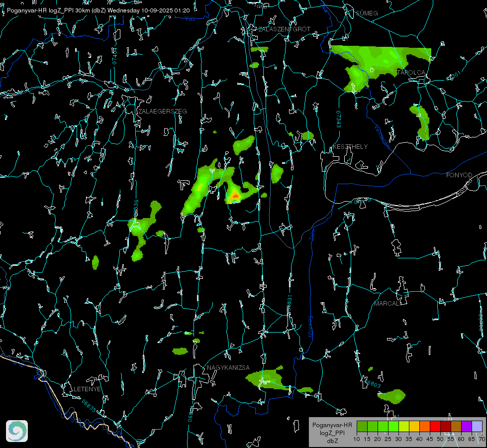The width and height of the screenshot is (487, 448).
Task: Click the ZALASZENTGRÓT city label
Action: tap(284, 29)
